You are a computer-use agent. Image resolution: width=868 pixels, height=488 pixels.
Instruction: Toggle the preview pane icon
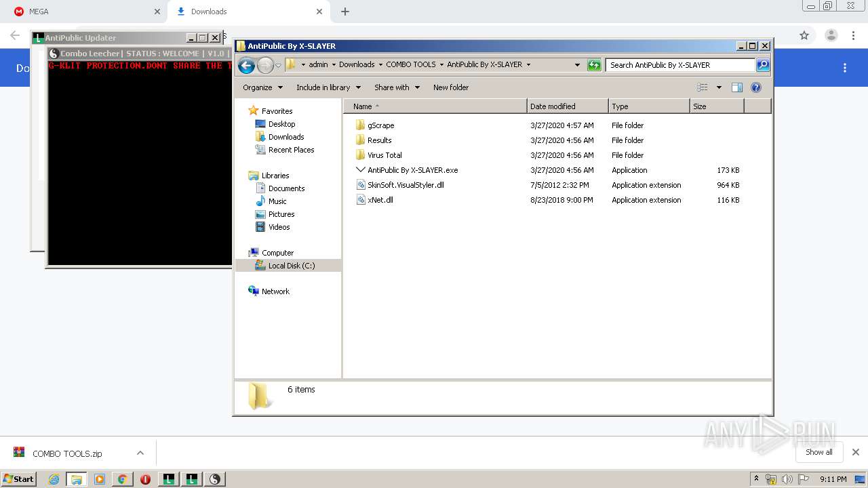[x=737, y=87]
